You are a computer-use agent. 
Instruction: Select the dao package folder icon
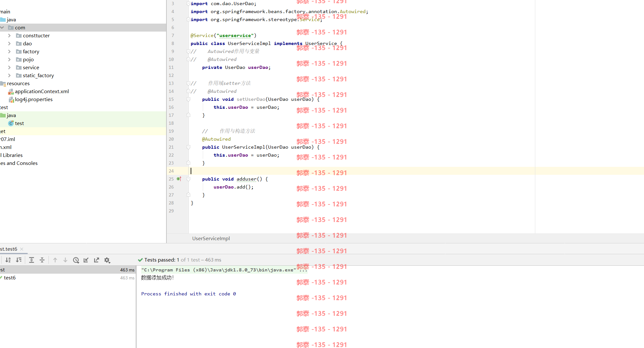(x=19, y=43)
